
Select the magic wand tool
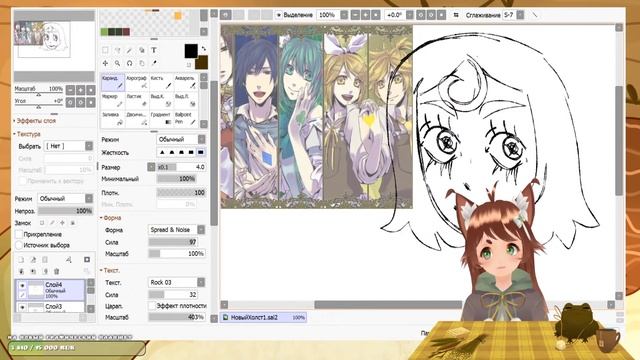click(129, 50)
